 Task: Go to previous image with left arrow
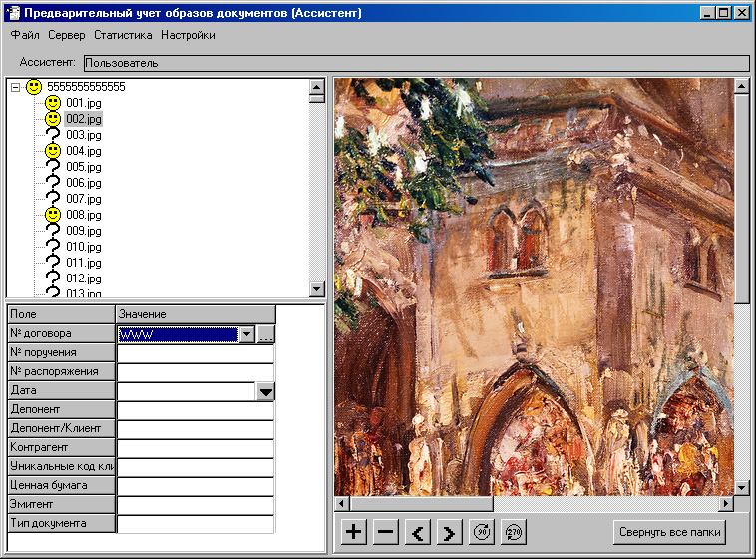coord(418,532)
